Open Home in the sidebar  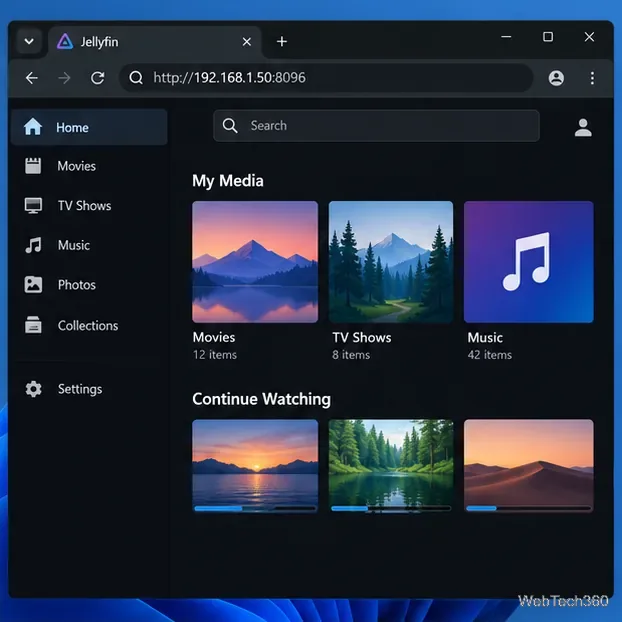tap(89, 127)
